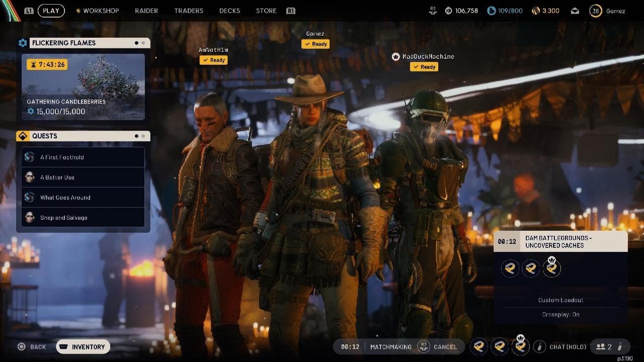Click the BACK button

coord(32,347)
